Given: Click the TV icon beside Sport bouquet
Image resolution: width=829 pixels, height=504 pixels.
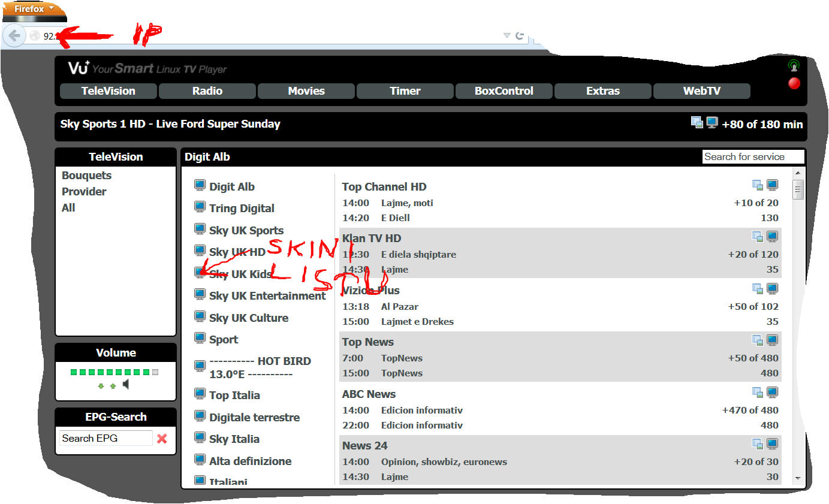Looking at the screenshot, I should click(x=200, y=338).
